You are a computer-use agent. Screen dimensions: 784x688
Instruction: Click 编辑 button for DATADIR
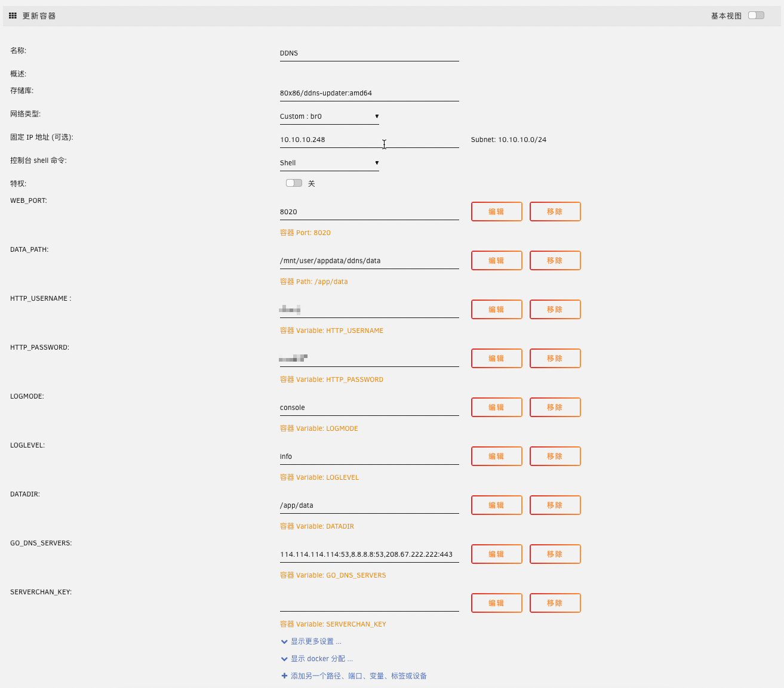click(497, 505)
